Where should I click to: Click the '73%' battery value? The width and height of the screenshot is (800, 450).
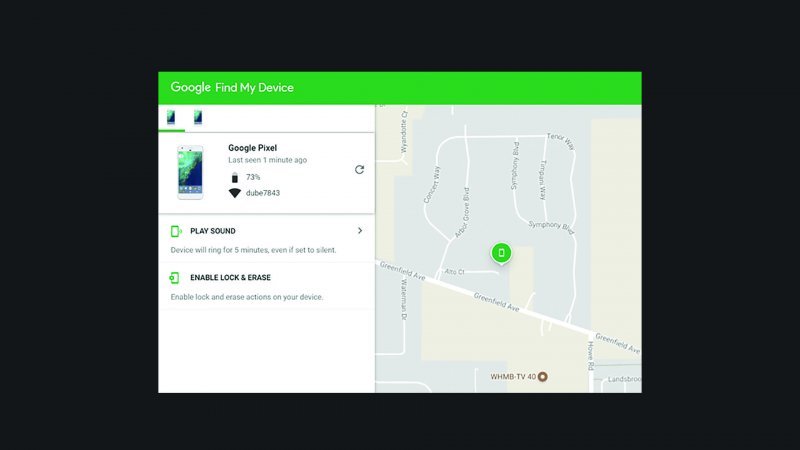click(x=253, y=177)
